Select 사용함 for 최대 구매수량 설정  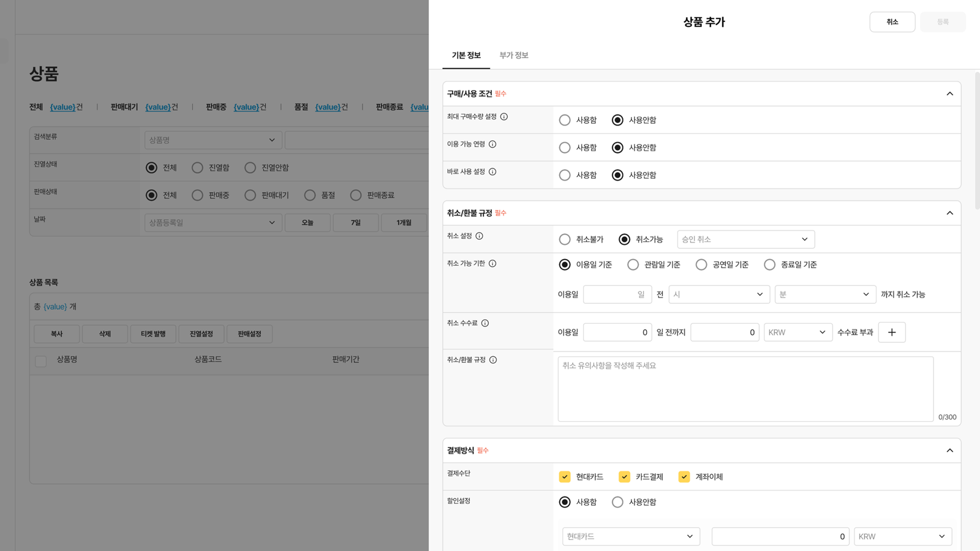[x=565, y=120]
